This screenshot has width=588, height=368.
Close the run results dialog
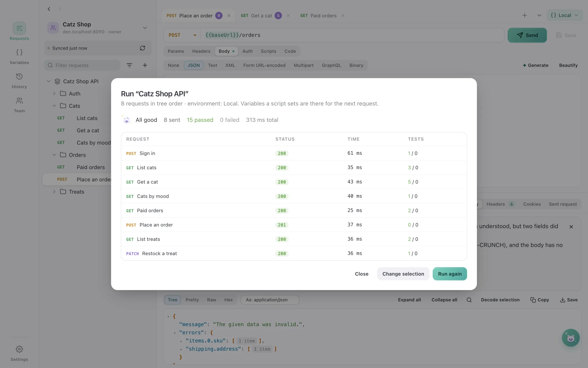pos(362,274)
